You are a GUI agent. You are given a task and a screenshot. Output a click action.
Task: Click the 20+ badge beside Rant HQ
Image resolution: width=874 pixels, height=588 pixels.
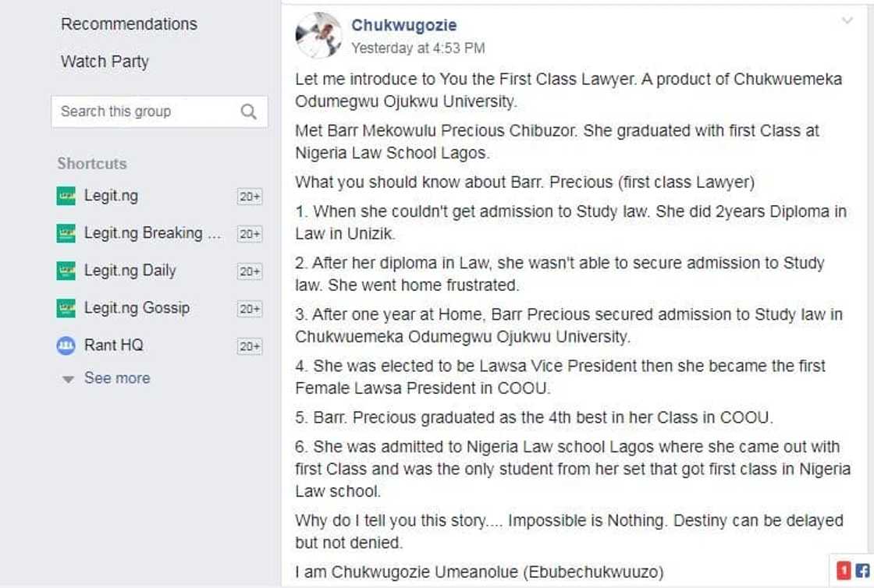[250, 346]
